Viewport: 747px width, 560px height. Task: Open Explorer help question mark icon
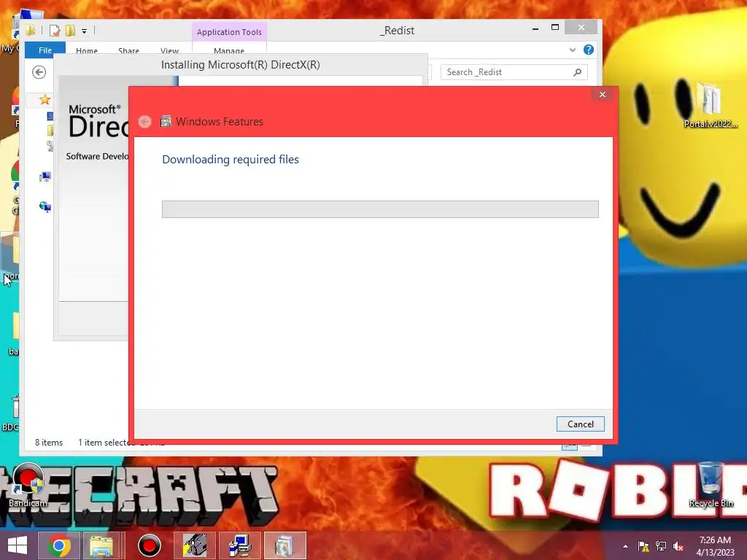(589, 50)
